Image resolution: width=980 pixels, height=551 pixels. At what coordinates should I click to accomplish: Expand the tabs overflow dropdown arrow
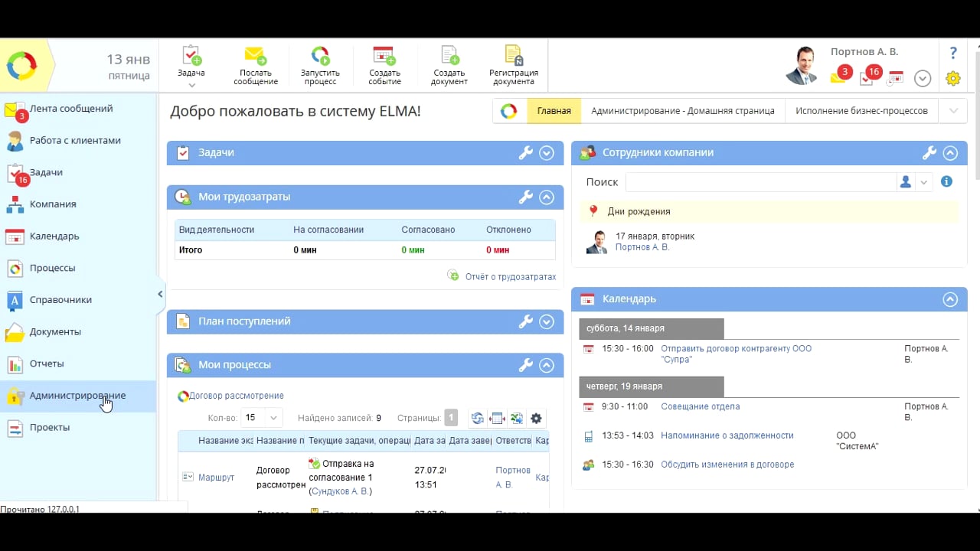click(953, 111)
